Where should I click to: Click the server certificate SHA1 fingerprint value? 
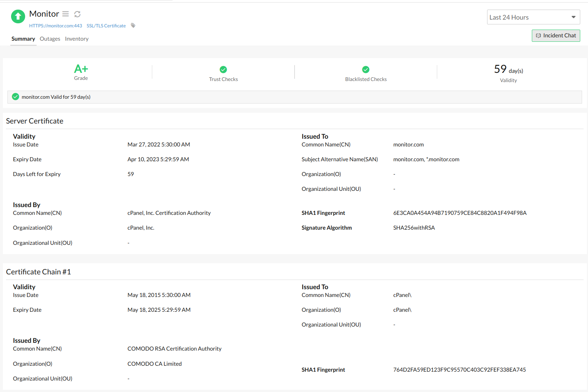coord(459,213)
